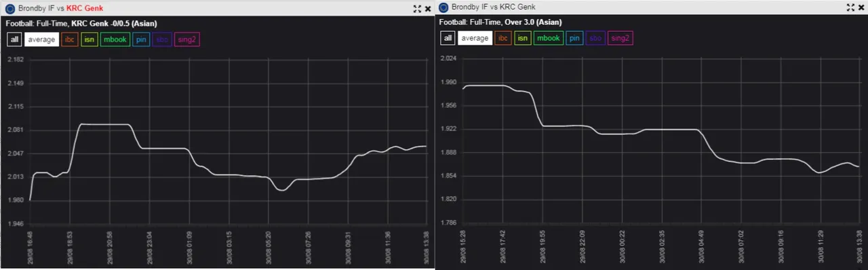Expand the Over 3.0 chart window to fullscreen
The height and width of the screenshot is (270, 868).
pos(850,7)
